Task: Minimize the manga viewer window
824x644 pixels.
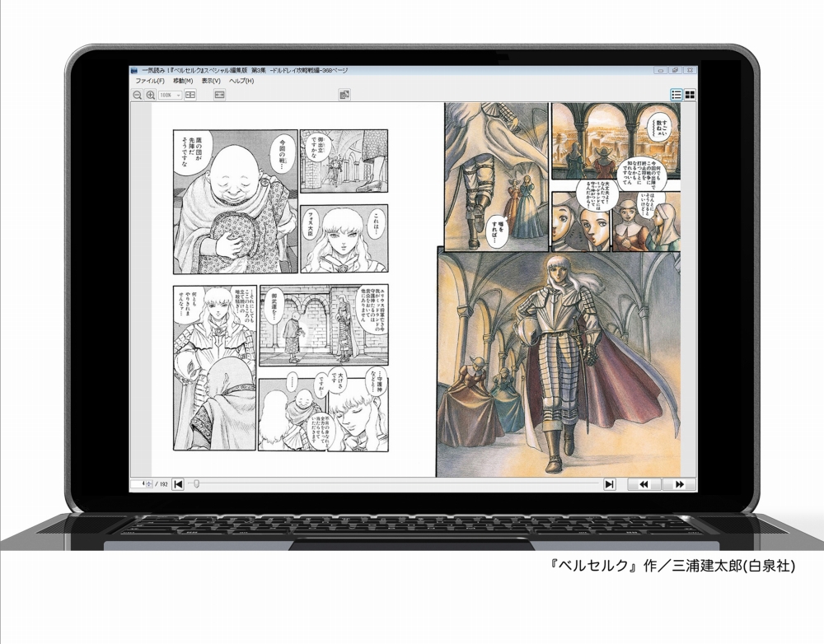Action: point(661,70)
